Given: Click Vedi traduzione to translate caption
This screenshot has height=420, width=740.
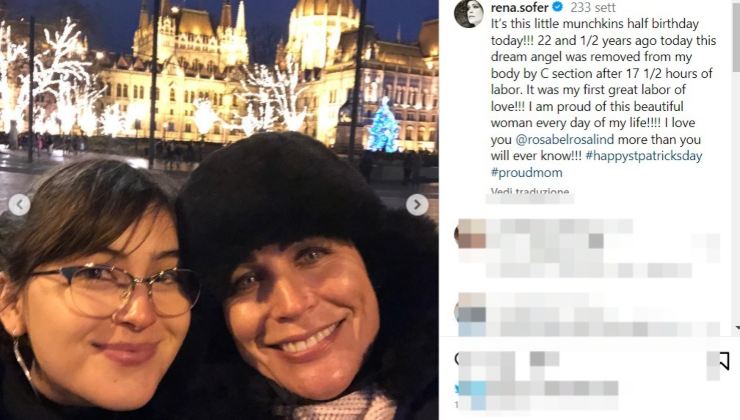Looking at the screenshot, I should [530, 192].
